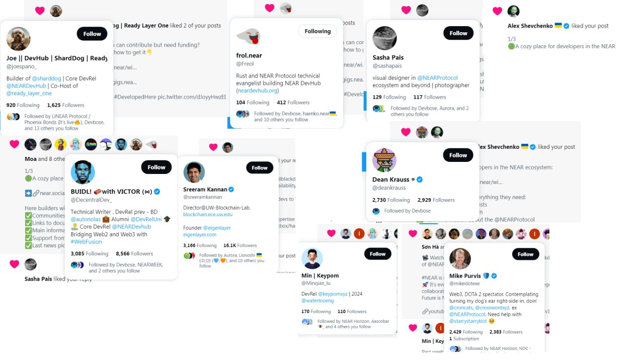Open eigenlayer.com link in Sreeram's bio
This screenshot has height=362, width=644.
point(200,235)
